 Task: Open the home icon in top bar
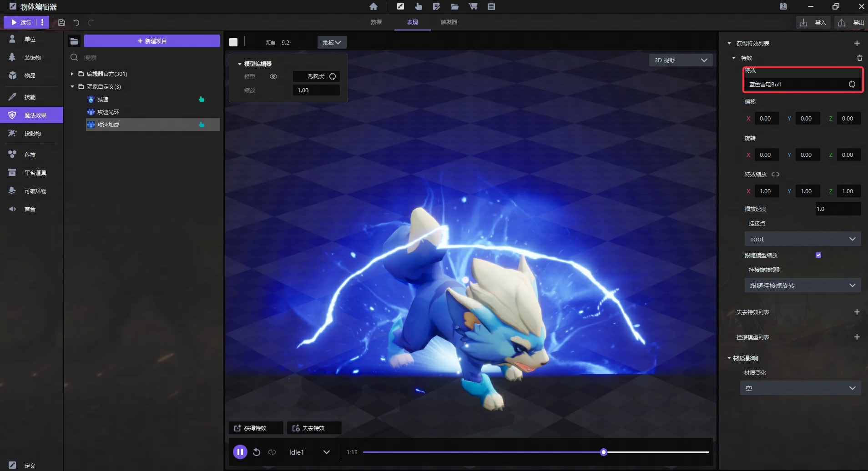click(373, 6)
